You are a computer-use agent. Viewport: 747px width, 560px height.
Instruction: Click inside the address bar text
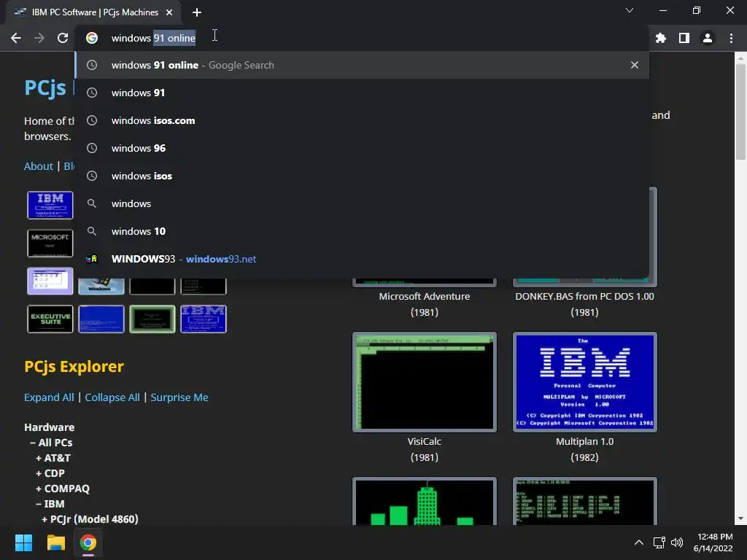153,38
